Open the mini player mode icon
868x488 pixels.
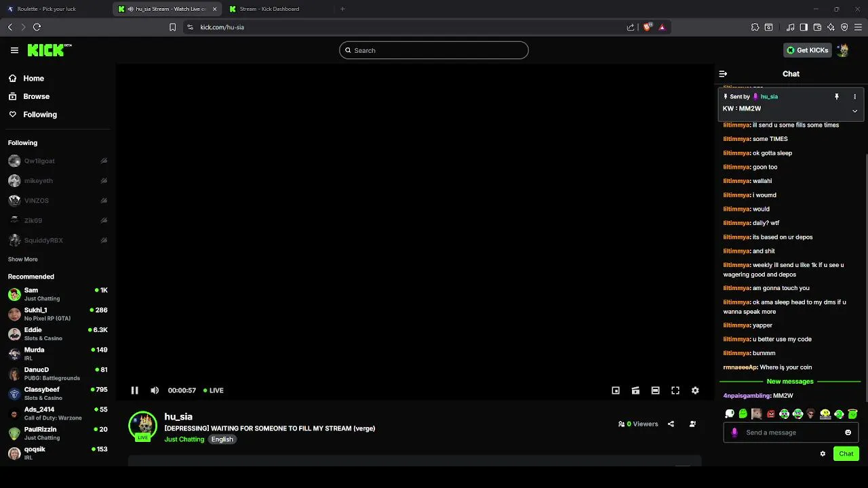click(616, 390)
